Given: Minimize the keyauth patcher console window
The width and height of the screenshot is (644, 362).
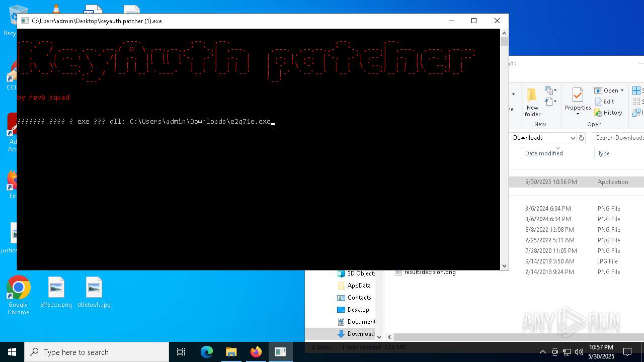Looking at the screenshot, I should 451,21.
